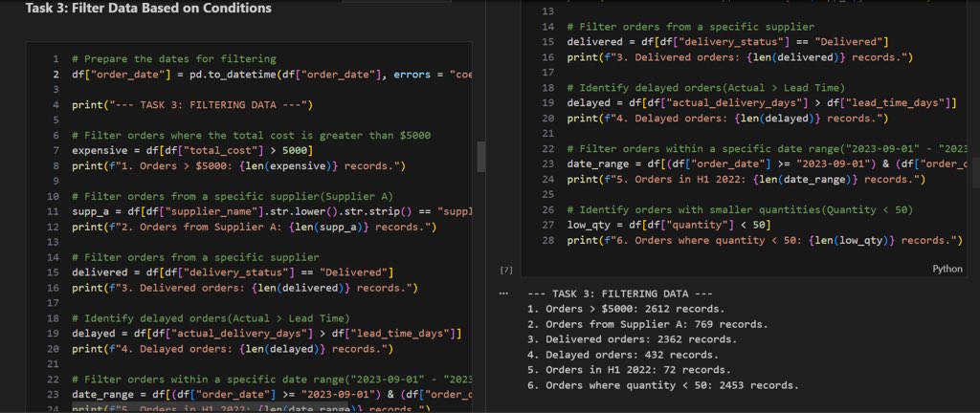Click the comment mentioning (Supplier A)
Image resolution: width=980 pixels, height=413 pixels.
(232, 197)
